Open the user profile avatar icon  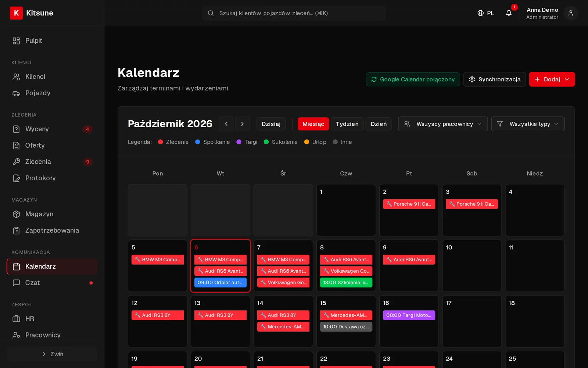[x=571, y=13]
